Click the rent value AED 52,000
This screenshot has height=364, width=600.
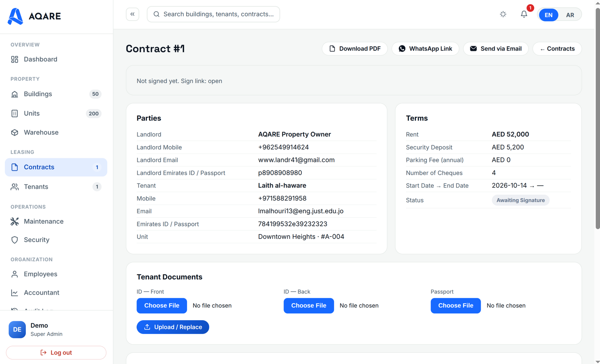[510, 134]
